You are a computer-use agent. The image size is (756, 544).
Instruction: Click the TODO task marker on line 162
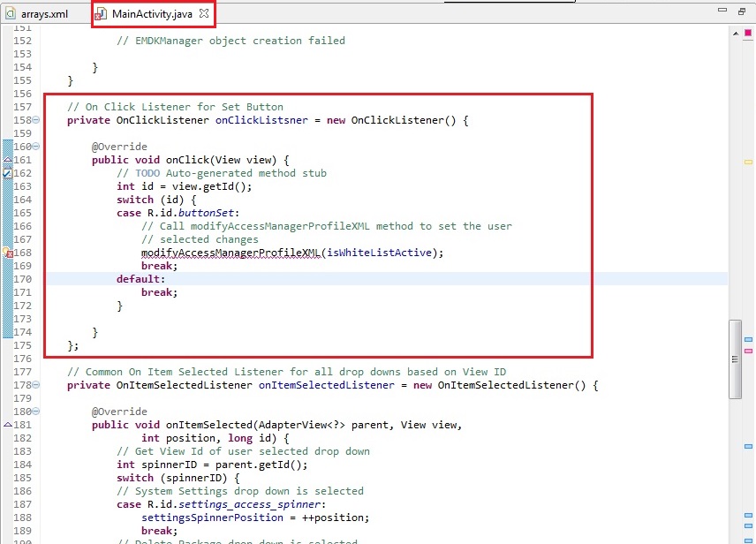pos(7,174)
